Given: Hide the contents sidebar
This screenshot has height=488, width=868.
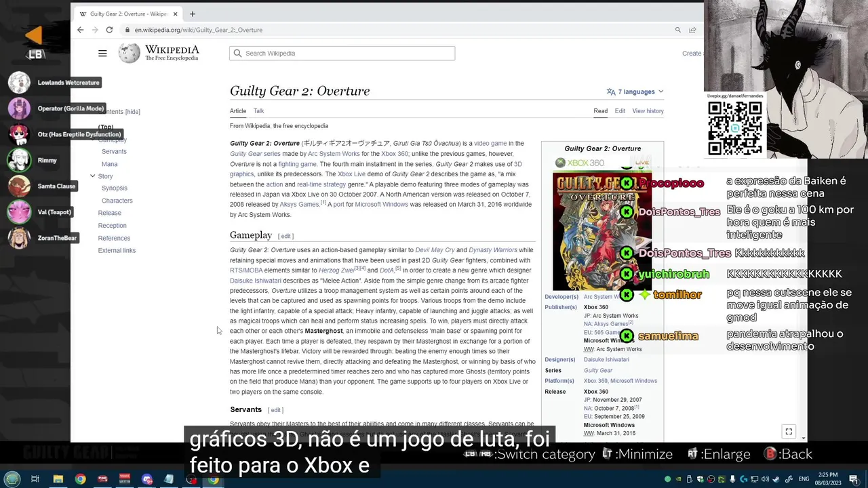Looking at the screenshot, I should 132,112.
